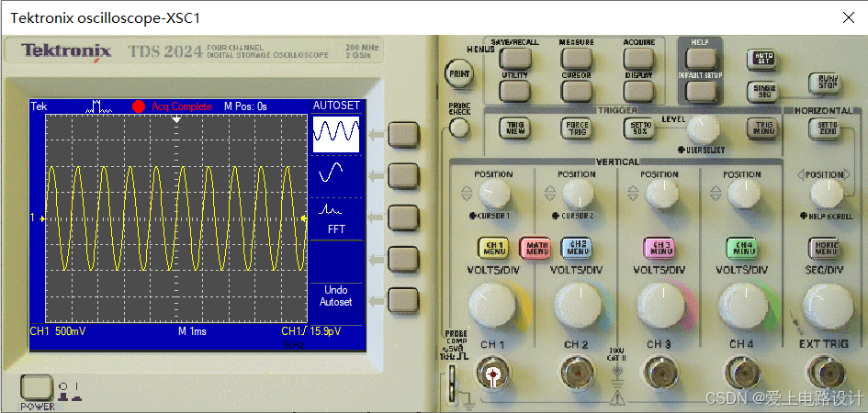Image resolution: width=868 pixels, height=413 pixels.
Task: Open the MEASURE menu button
Action: (x=577, y=59)
